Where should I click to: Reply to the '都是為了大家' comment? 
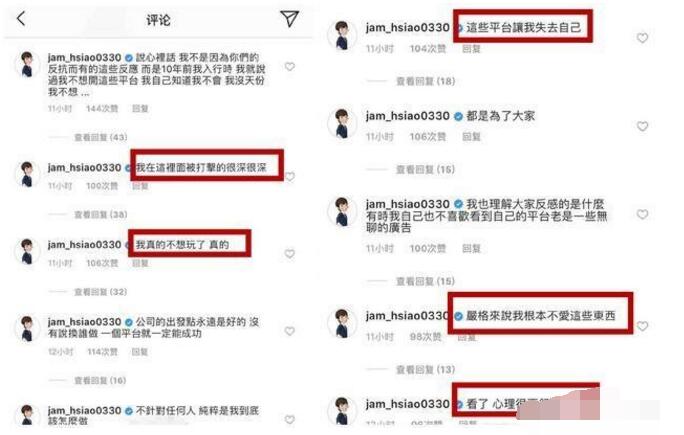tap(471, 137)
